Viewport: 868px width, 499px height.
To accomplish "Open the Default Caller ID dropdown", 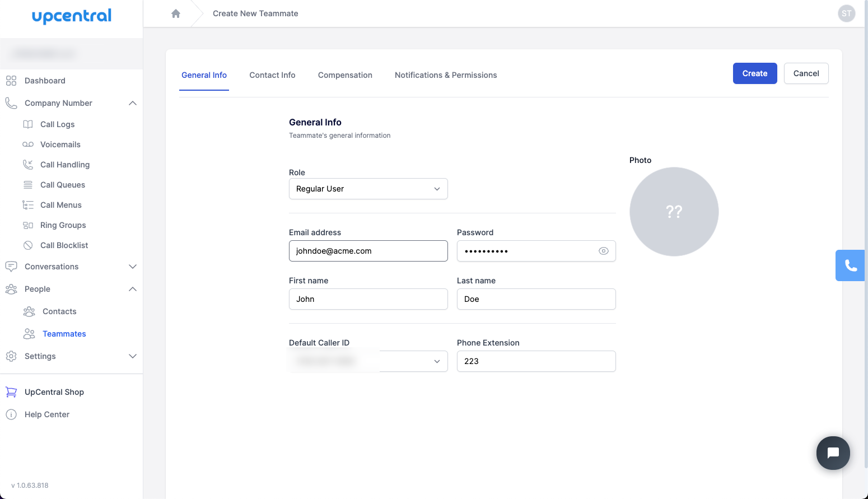I will pyautogui.click(x=368, y=361).
